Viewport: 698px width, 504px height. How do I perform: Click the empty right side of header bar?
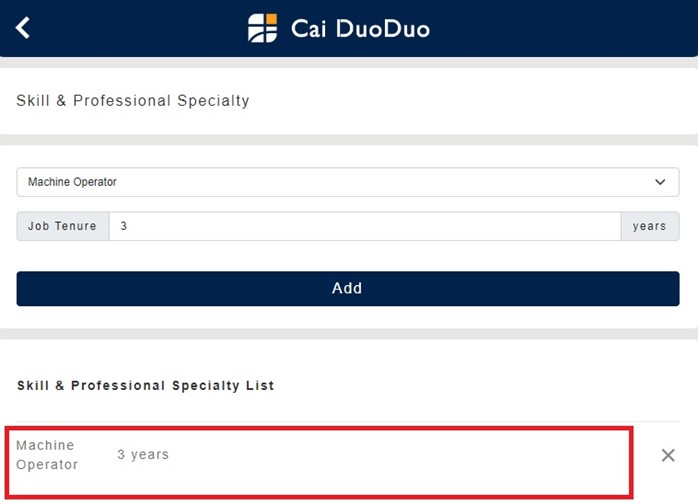(x=580, y=28)
